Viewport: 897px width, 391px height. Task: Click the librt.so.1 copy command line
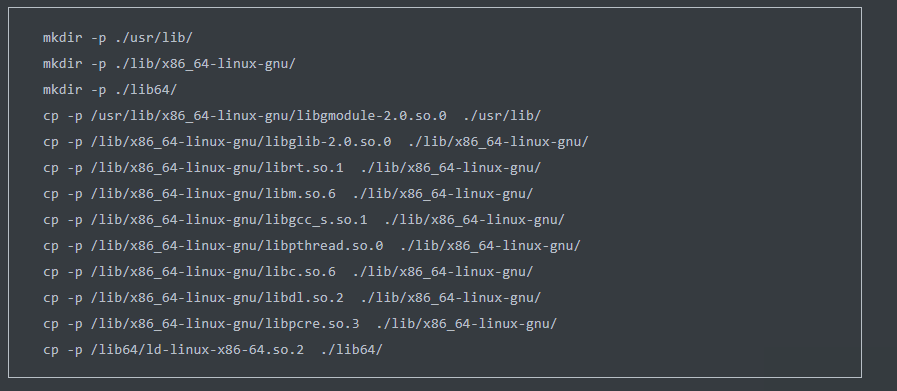pos(292,168)
